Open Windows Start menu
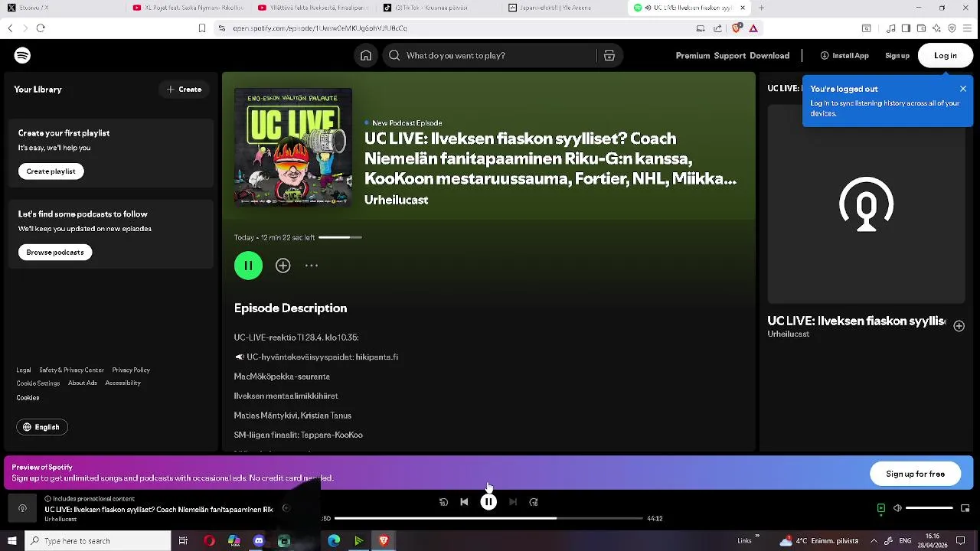The image size is (980, 551). (11, 541)
